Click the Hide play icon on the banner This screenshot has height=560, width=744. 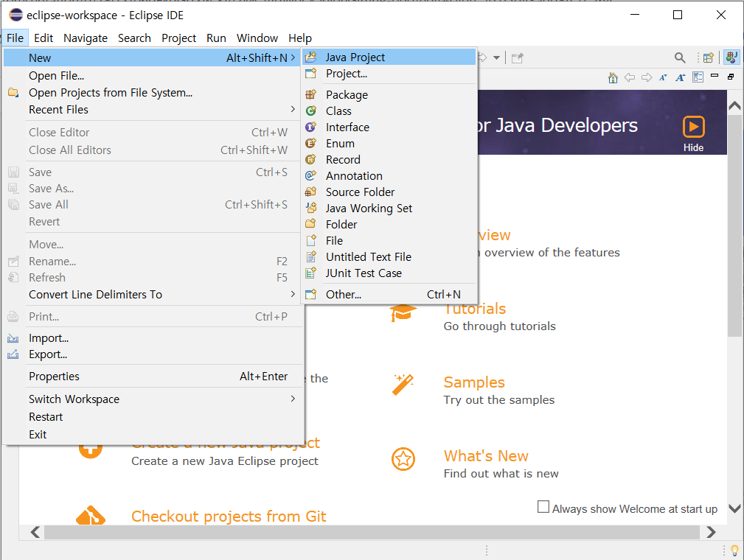(x=693, y=127)
